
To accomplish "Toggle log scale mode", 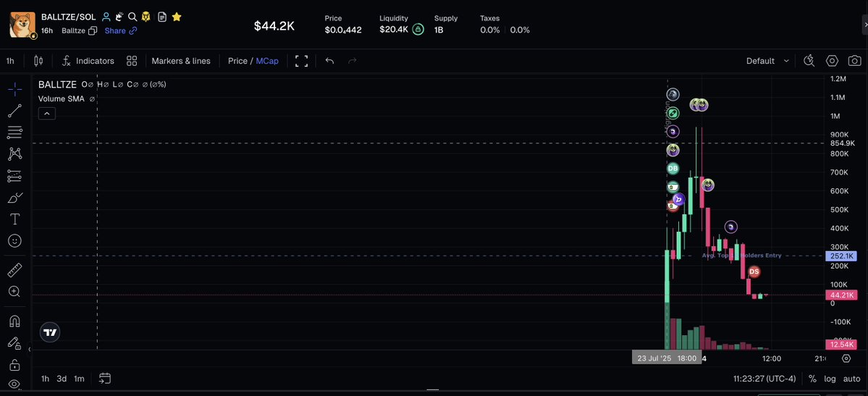I will (x=830, y=379).
